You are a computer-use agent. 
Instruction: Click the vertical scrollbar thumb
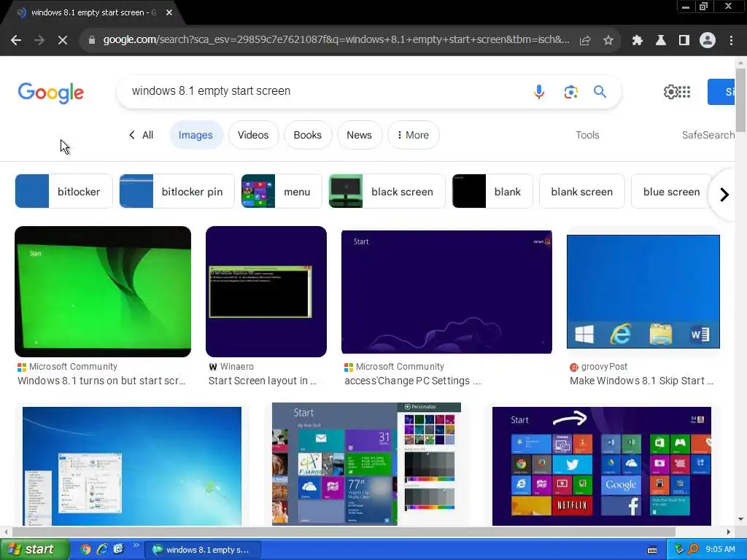pyautogui.click(x=740, y=100)
